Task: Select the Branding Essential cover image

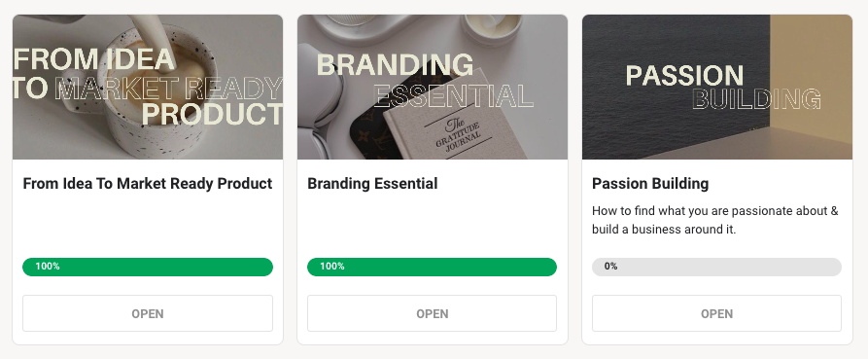Action: click(x=433, y=87)
